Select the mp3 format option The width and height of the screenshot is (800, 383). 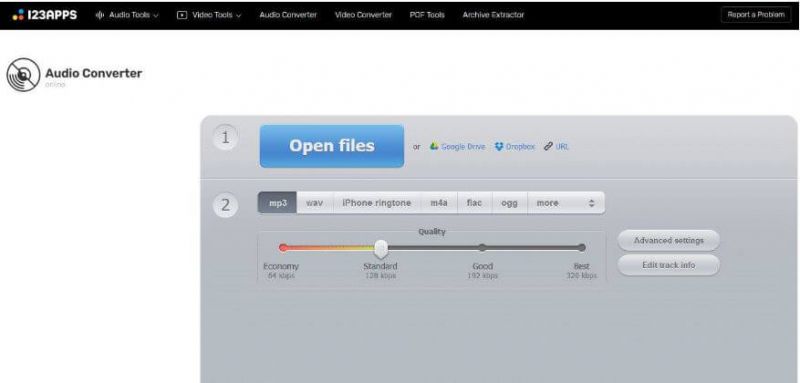pyautogui.click(x=278, y=203)
